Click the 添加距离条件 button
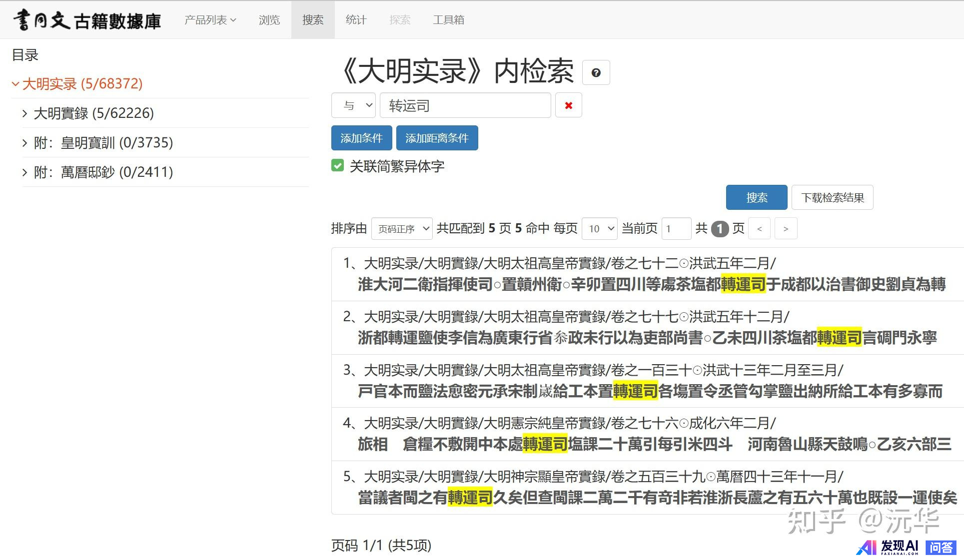Viewport: 964px width, 560px height. tap(437, 138)
